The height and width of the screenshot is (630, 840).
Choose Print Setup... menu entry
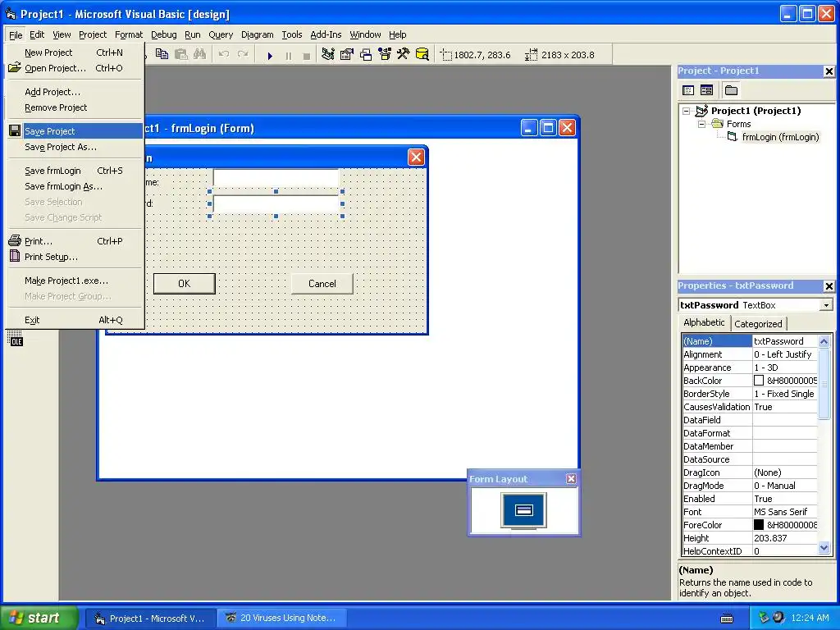point(75,257)
